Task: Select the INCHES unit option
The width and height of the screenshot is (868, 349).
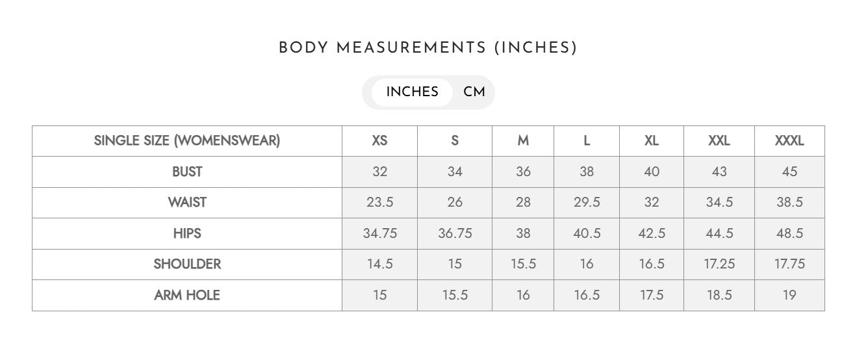Action: (x=412, y=92)
